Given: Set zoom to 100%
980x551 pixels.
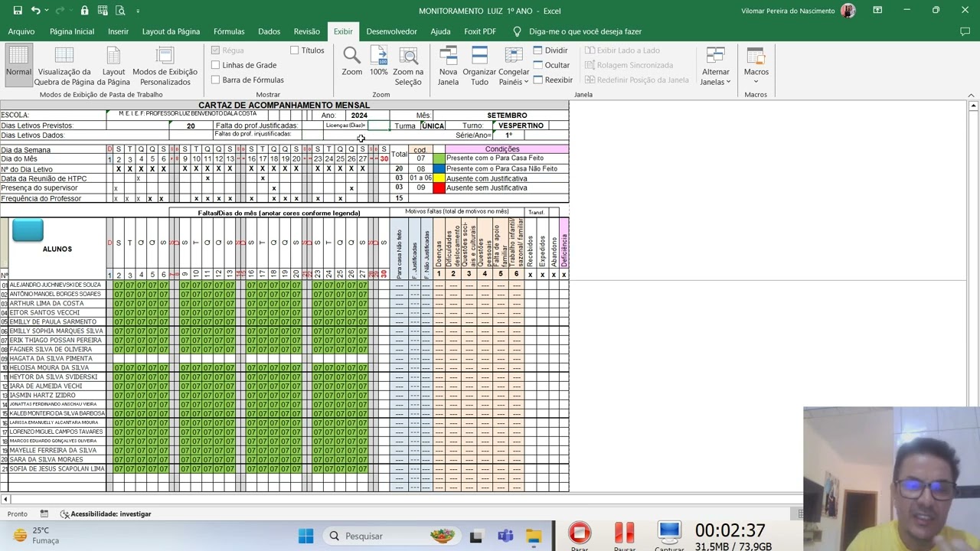Looking at the screenshot, I should (x=379, y=61).
